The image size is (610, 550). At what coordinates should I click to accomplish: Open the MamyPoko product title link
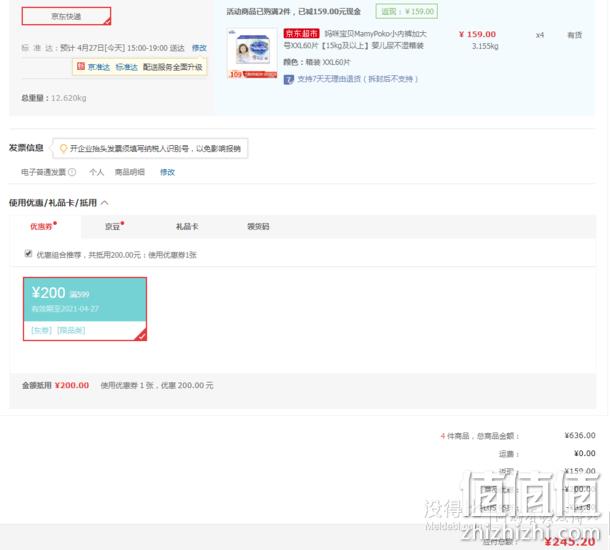coord(355,40)
